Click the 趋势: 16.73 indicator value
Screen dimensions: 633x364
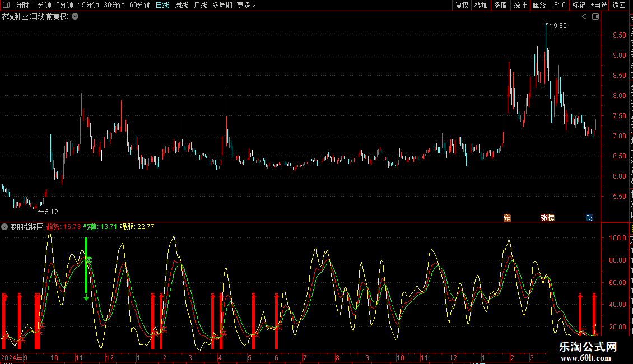(x=63, y=227)
